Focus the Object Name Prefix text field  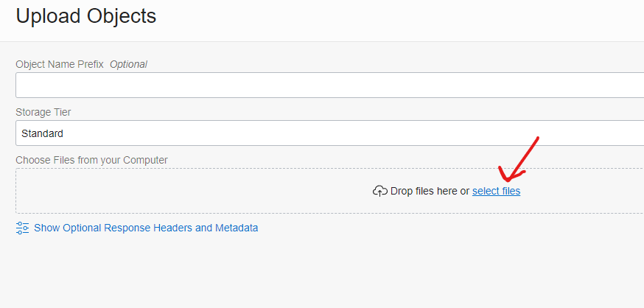click(x=329, y=85)
